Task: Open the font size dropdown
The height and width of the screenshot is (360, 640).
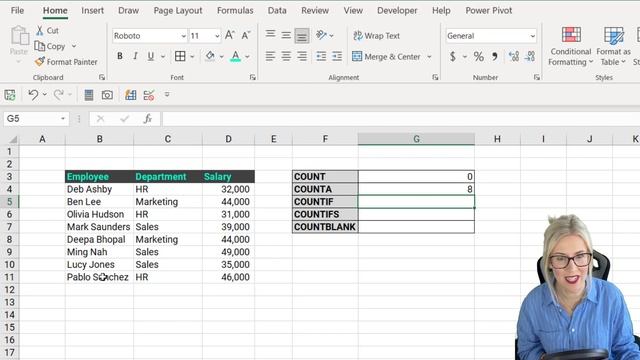Action: tap(217, 36)
